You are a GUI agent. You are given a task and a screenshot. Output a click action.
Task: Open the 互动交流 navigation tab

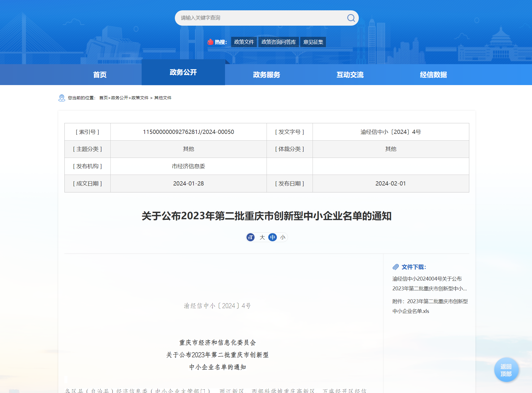click(x=350, y=75)
